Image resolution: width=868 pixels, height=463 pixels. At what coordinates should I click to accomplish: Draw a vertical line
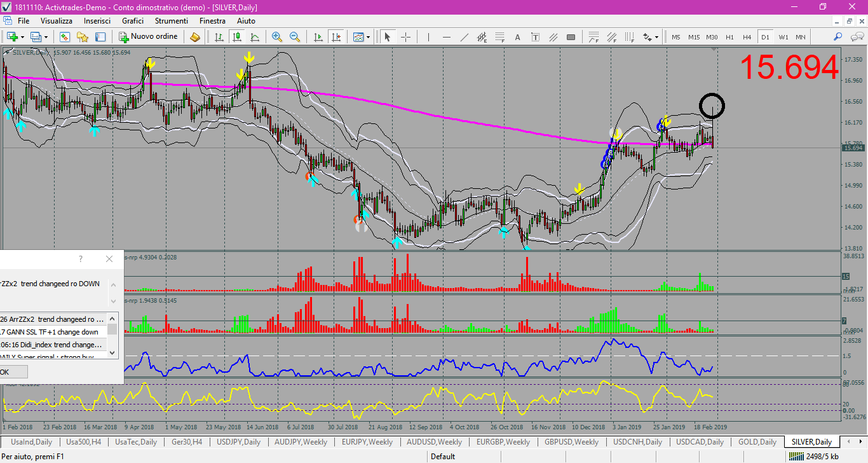coord(429,37)
